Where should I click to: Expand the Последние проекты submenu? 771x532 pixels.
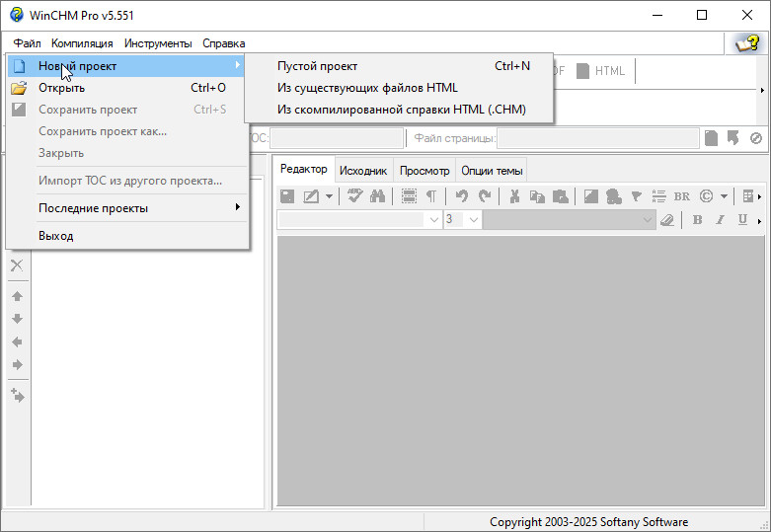[138, 208]
